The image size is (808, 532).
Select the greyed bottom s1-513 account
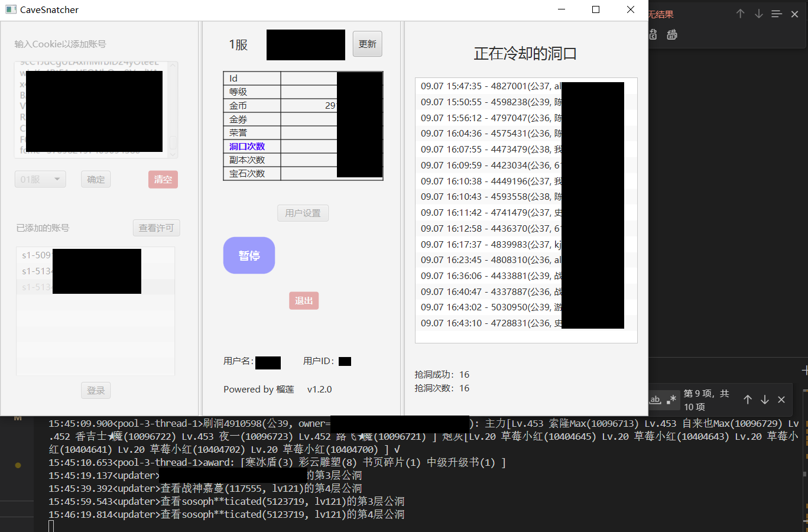96,287
